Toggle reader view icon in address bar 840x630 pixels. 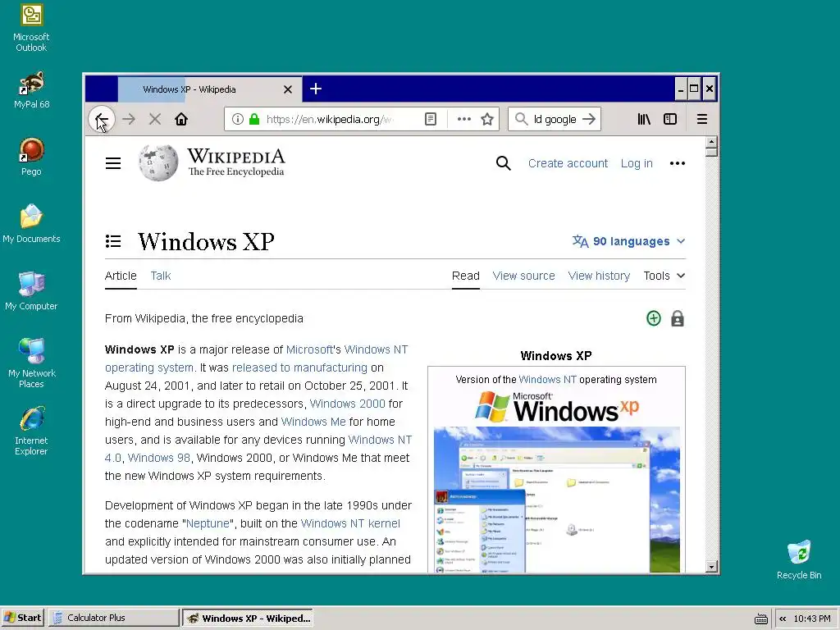pyautogui.click(x=431, y=119)
